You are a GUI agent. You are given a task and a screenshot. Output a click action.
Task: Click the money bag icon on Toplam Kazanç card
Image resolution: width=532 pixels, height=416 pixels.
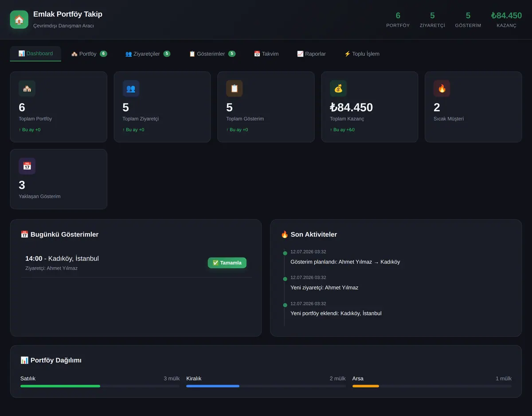tap(338, 89)
